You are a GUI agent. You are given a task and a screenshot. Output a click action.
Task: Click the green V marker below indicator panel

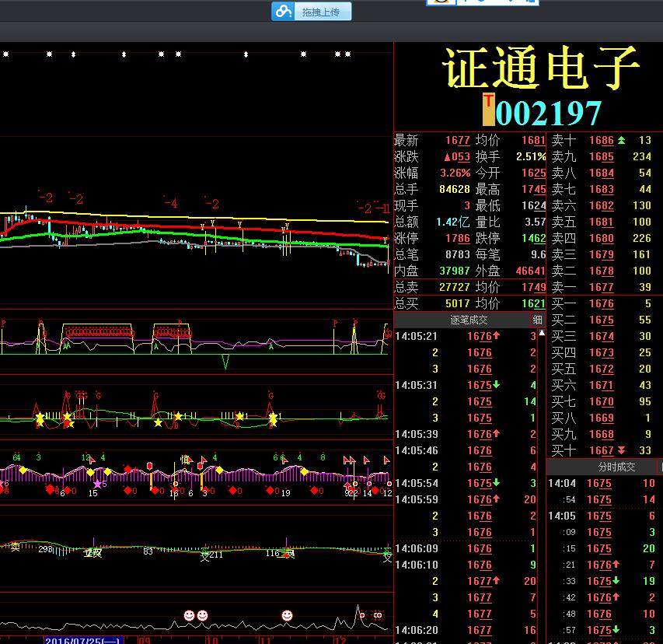click(225, 362)
